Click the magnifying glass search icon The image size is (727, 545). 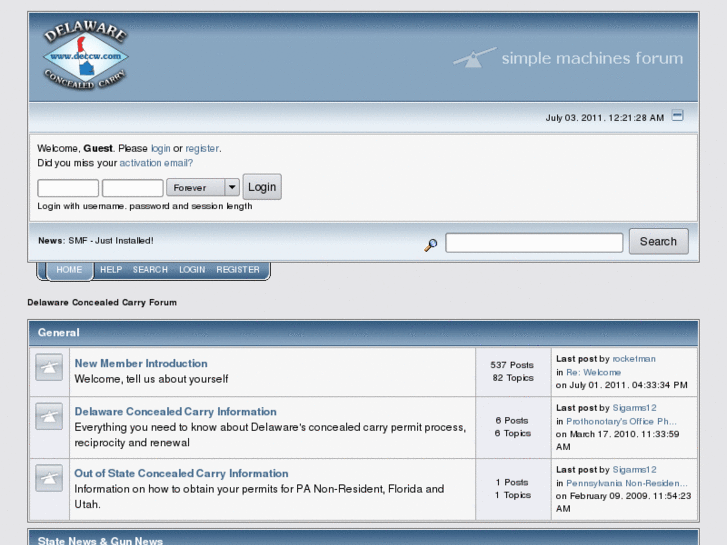pos(431,244)
